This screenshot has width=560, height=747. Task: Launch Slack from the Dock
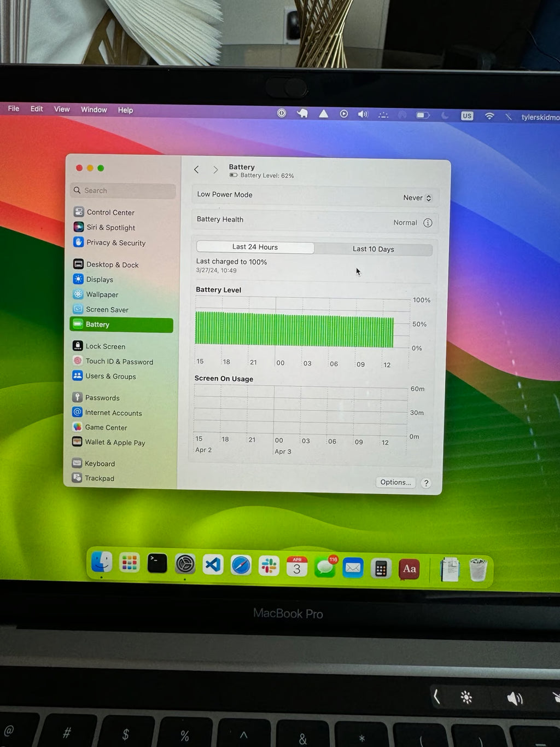point(269,565)
